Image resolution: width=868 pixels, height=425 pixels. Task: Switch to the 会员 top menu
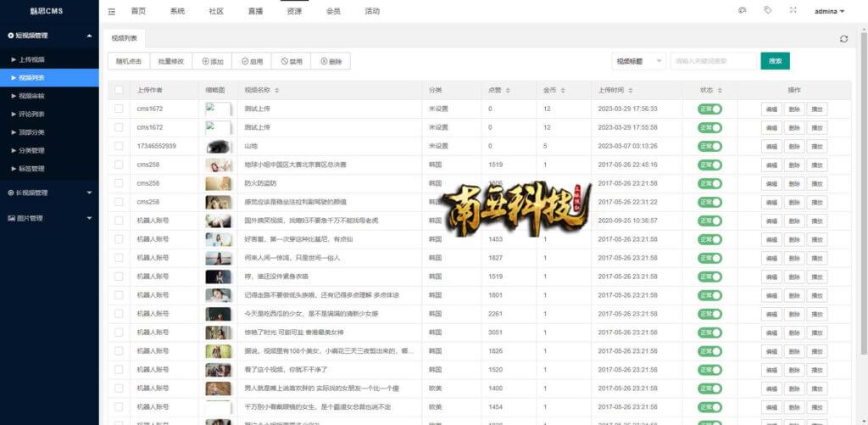pyautogui.click(x=333, y=12)
